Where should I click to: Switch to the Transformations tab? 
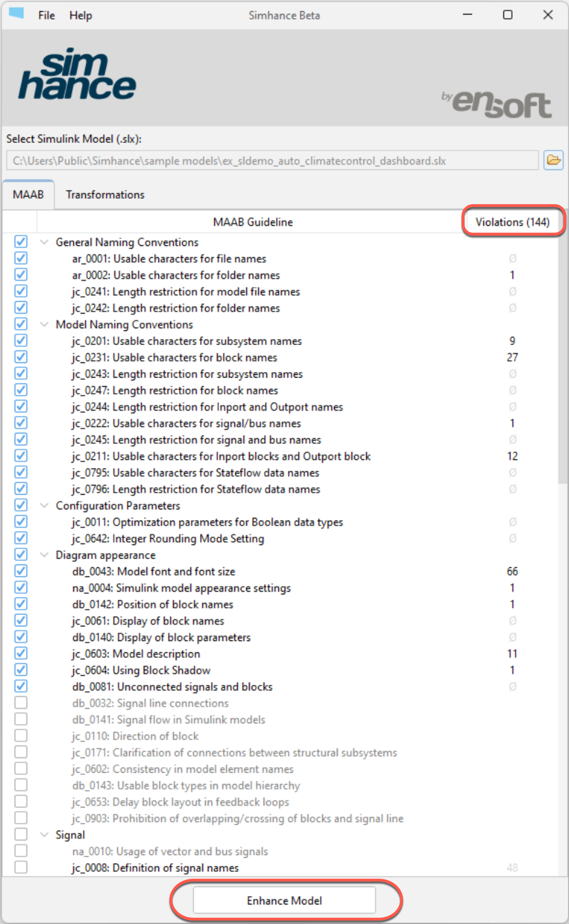[105, 194]
